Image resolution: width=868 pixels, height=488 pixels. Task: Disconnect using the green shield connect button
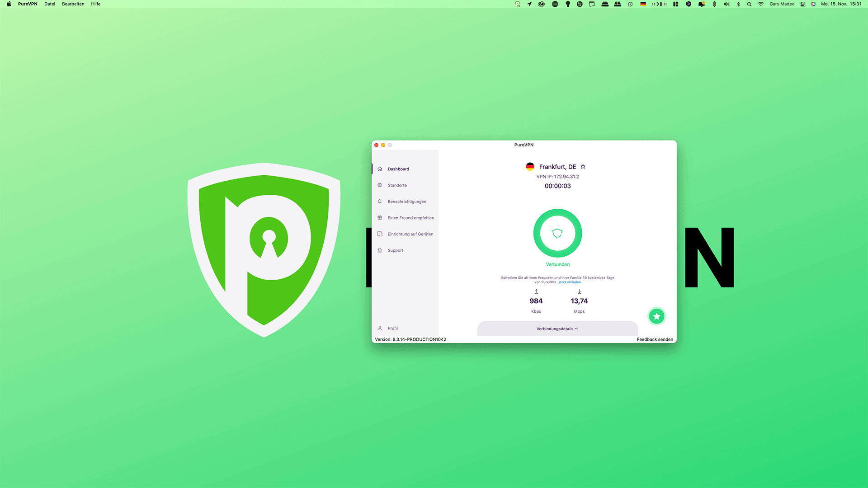point(557,233)
